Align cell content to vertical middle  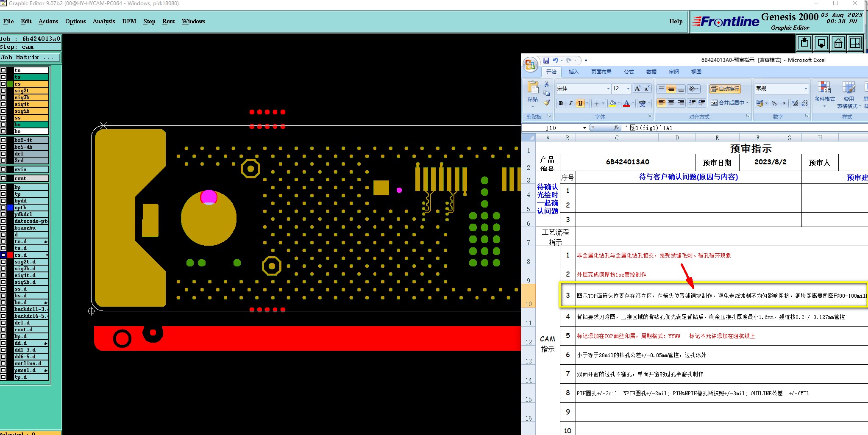[671, 89]
